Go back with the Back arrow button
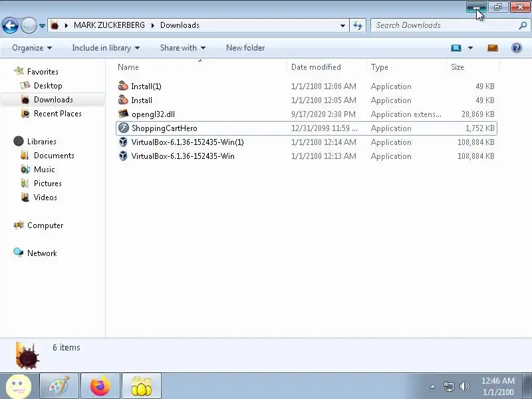532x399 pixels. (x=10, y=25)
